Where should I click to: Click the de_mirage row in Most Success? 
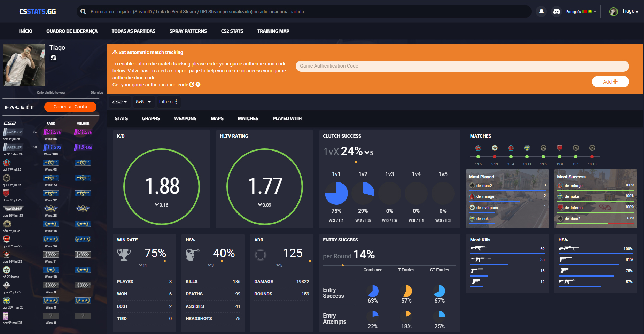pyautogui.click(x=596, y=186)
